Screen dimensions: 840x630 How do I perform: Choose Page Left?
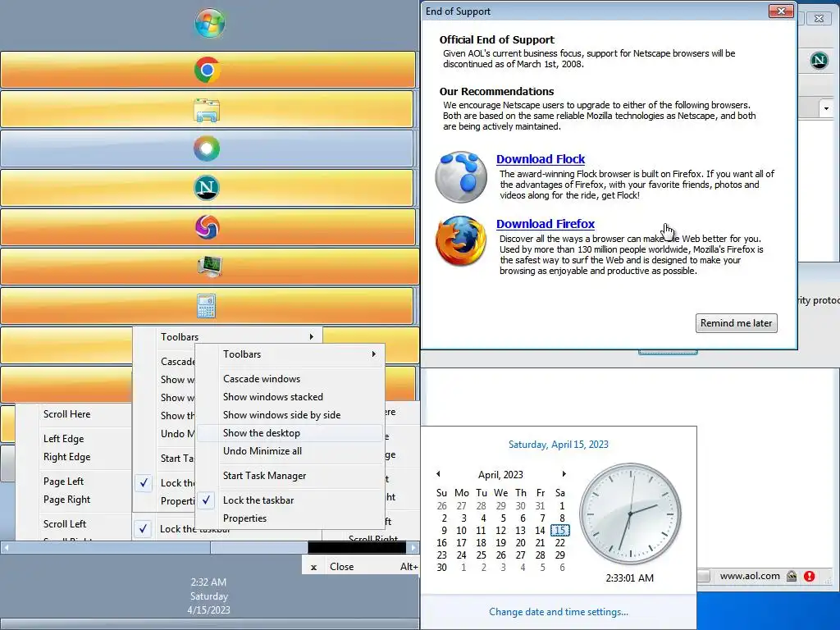click(x=74, y=482)
